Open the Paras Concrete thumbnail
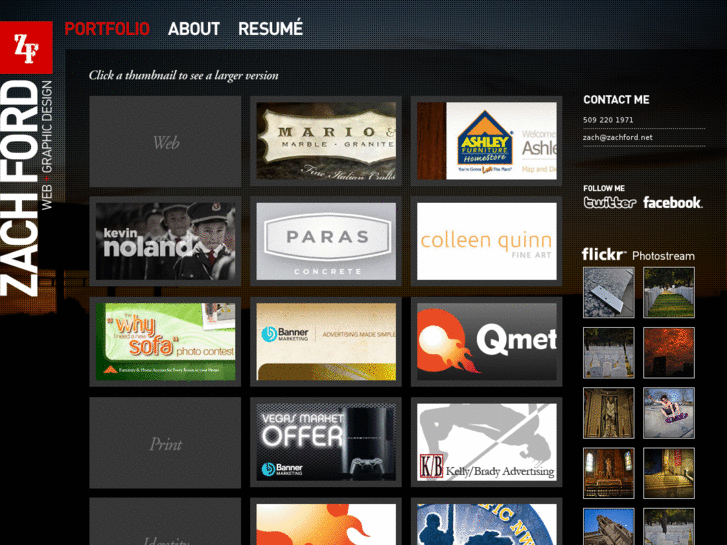Screen dimensions: 727x545 point(326,241)
